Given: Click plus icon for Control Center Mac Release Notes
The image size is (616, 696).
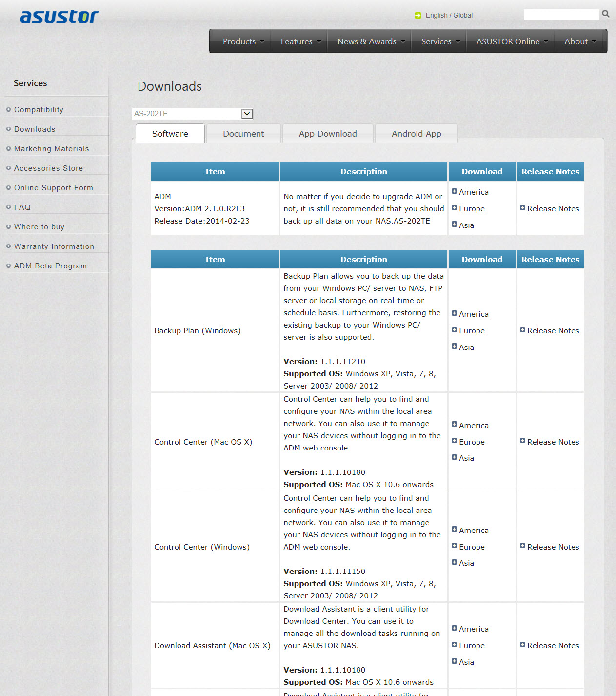Looking at the screenshot, I should 522,441.
